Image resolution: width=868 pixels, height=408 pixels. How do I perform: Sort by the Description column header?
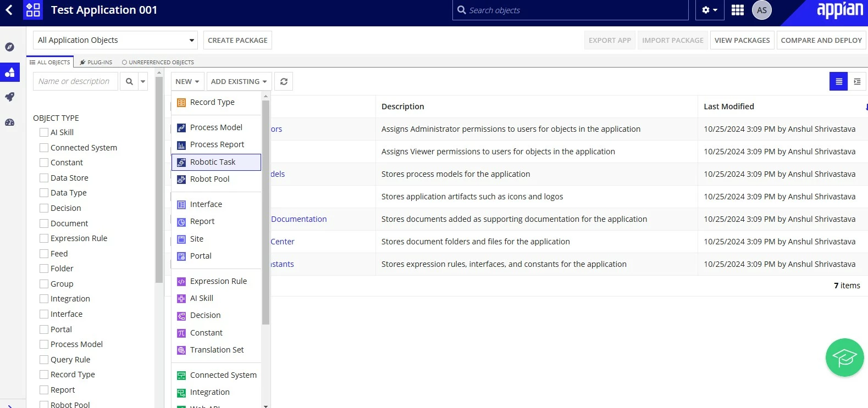point(403,107)
